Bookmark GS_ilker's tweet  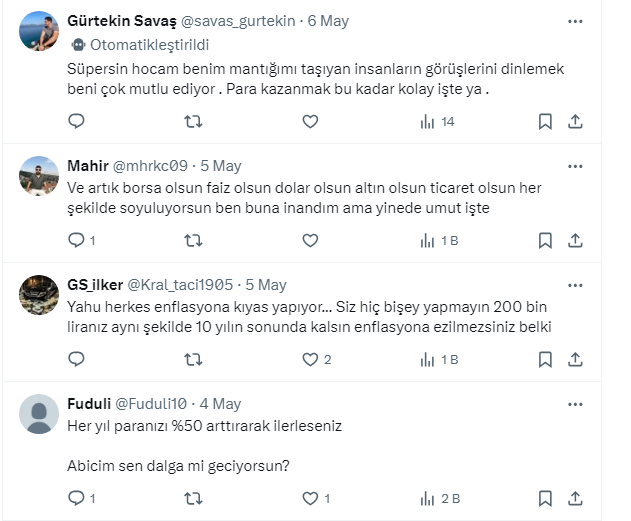[x=545, y=359]
